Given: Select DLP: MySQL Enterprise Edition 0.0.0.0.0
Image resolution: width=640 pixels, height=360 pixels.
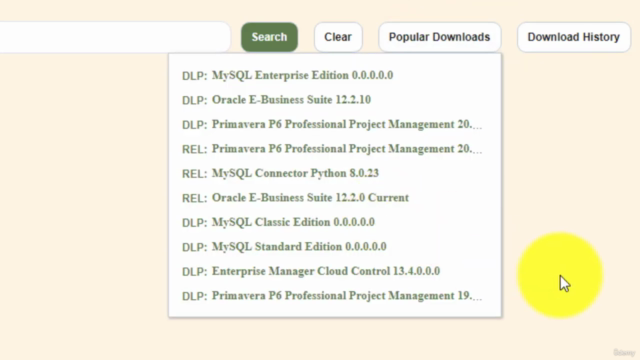Looking at the screenshot, I should [x=287, y=76].
